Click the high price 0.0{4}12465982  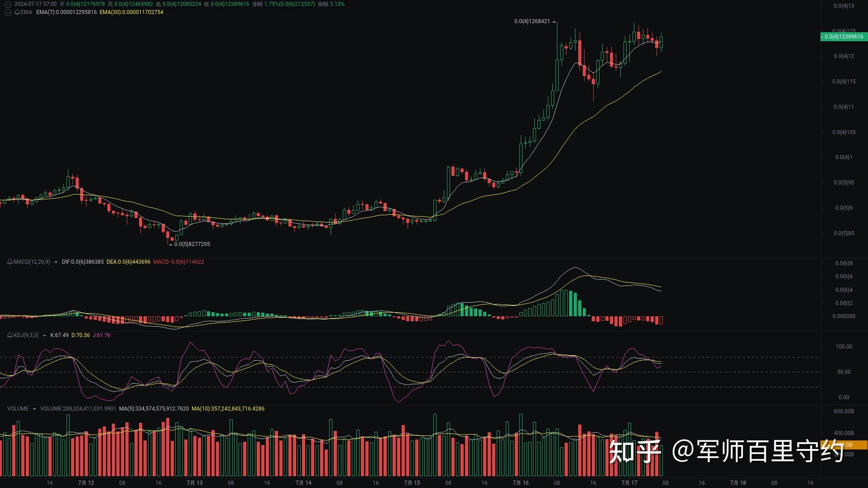(x=134, y=4)
